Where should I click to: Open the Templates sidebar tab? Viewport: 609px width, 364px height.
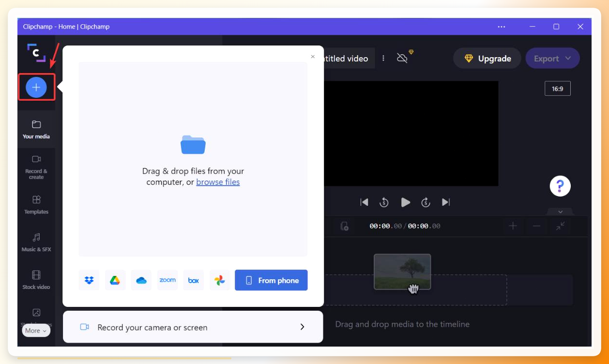pos(36,205)
